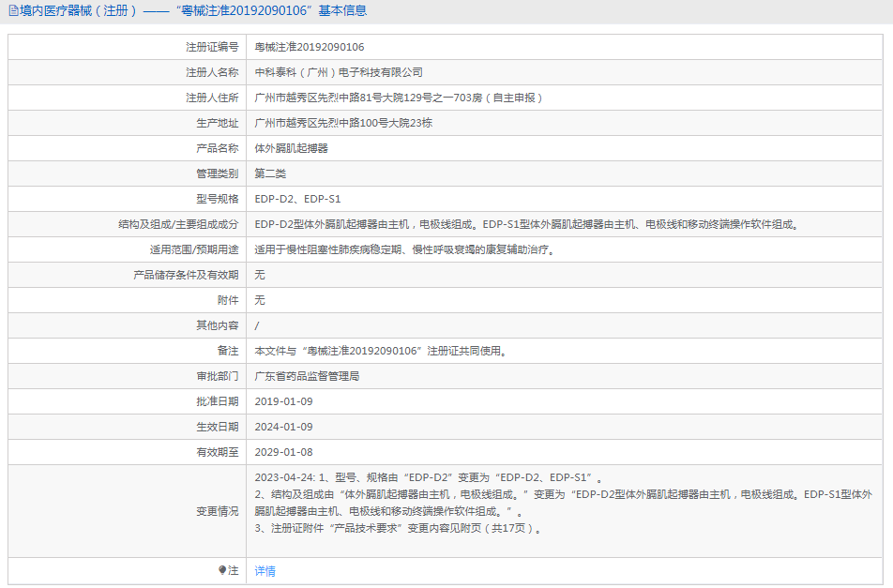Viewport: 893px width, 588px height.
Task: Open the 详情 link at the bottom
Action: click(x=264, y=570)
